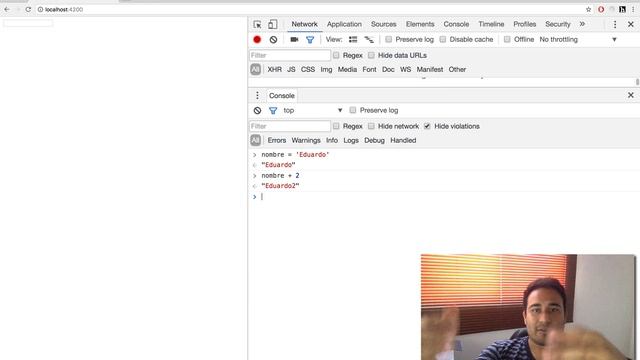Screen dimensions: 640x360
Task: Switch to the Timeline tab
Action: tap(491, 24)
